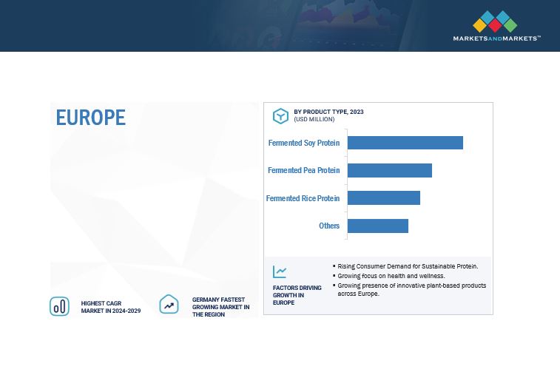Select the Fermented Rice Protein label
Screen dimensions: 560x392
click(303, 198)
